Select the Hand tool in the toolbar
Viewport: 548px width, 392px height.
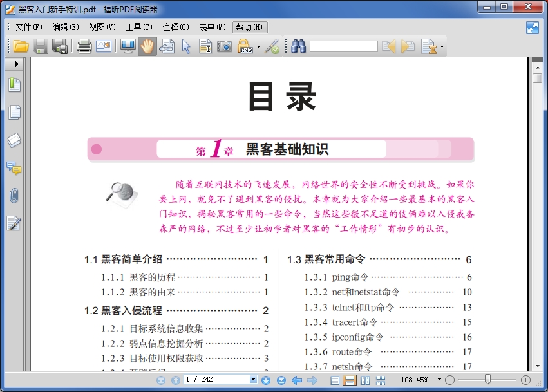(x=147, y=46)
